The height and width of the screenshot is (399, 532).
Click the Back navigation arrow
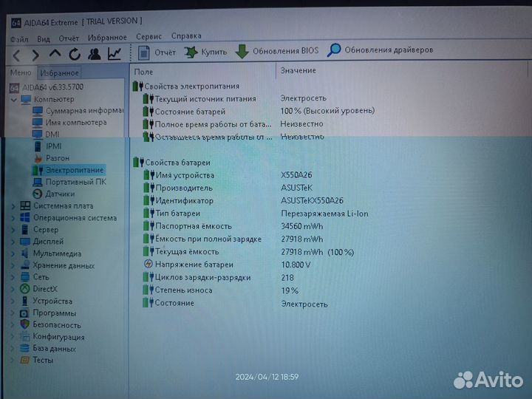coord(16,55)
